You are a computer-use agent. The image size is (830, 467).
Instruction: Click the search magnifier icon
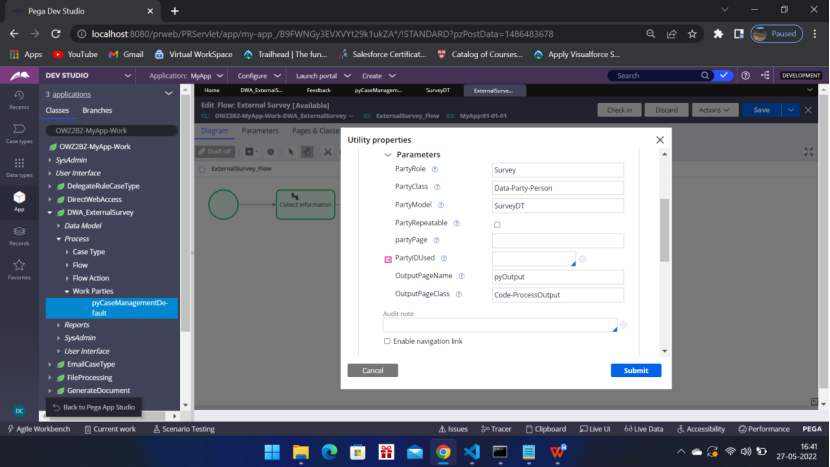[x=705, y=76]
